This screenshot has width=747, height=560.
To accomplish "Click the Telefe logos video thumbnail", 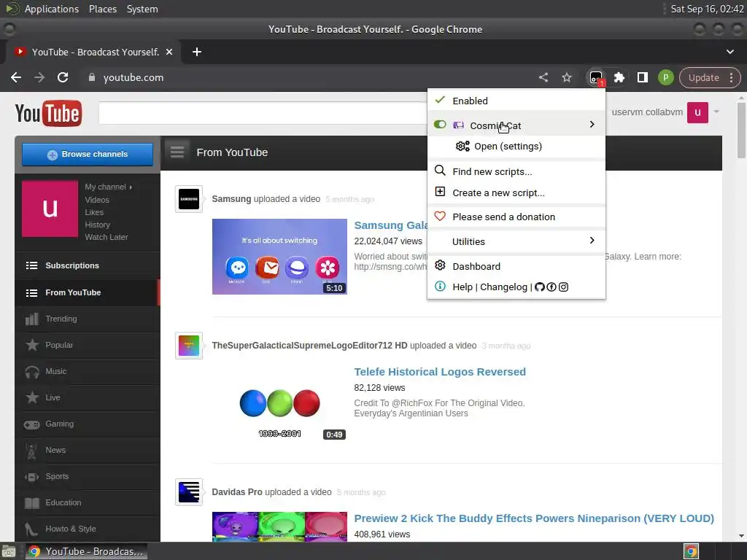I will click(279, 403).
